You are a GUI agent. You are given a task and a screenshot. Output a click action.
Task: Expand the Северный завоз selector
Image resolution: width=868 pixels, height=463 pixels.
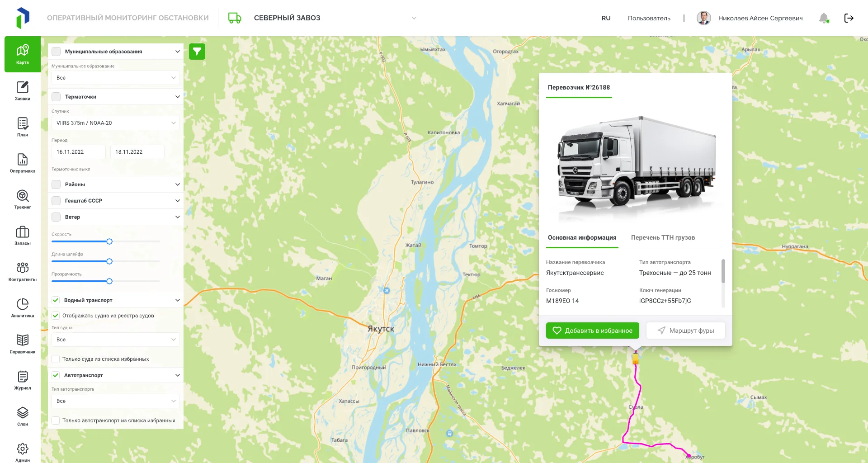tap(414, 18)
